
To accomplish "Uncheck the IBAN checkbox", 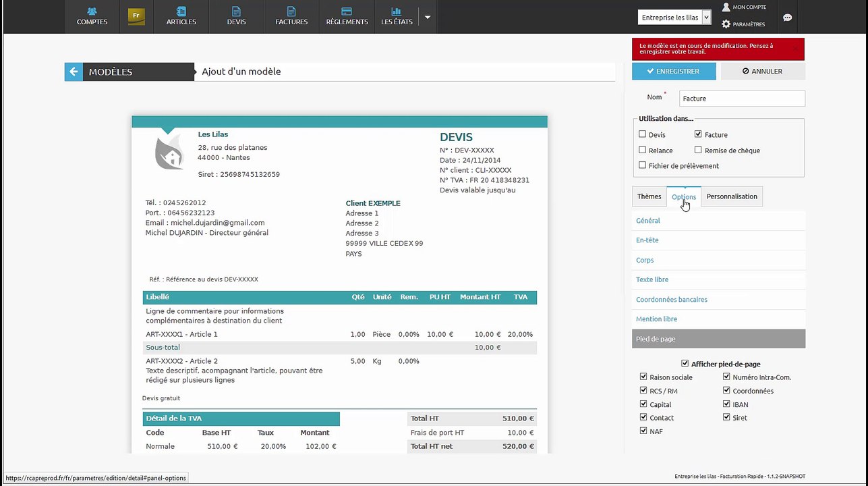I will tap(726, 404).
